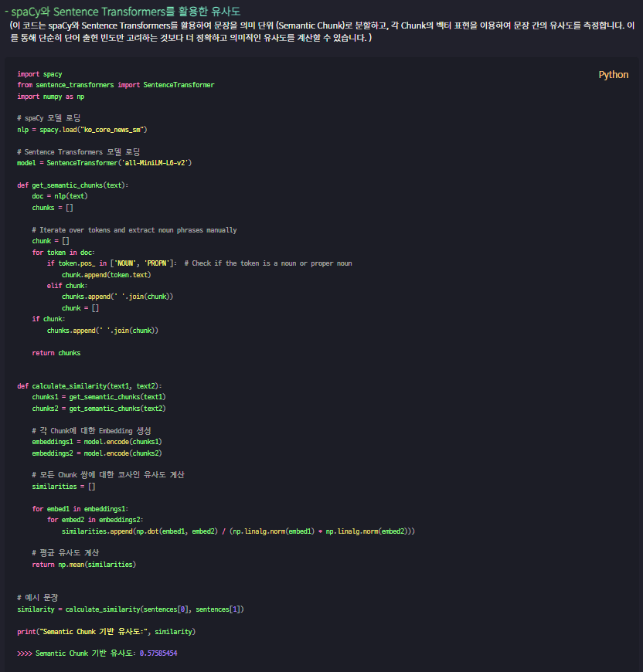Click the np.dot cosine similarity line
Viewport: 643px width, 672px height.
tap(238, 531)
